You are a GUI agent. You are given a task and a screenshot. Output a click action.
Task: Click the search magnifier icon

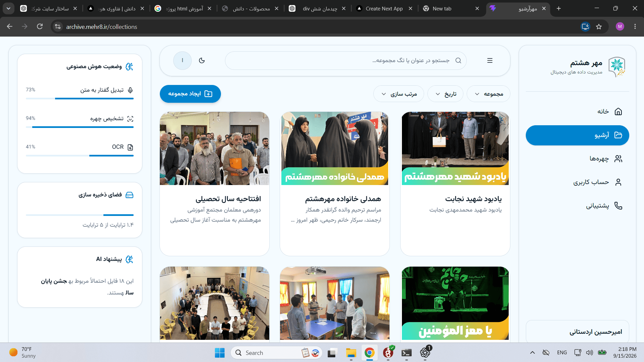coord(458,60)
